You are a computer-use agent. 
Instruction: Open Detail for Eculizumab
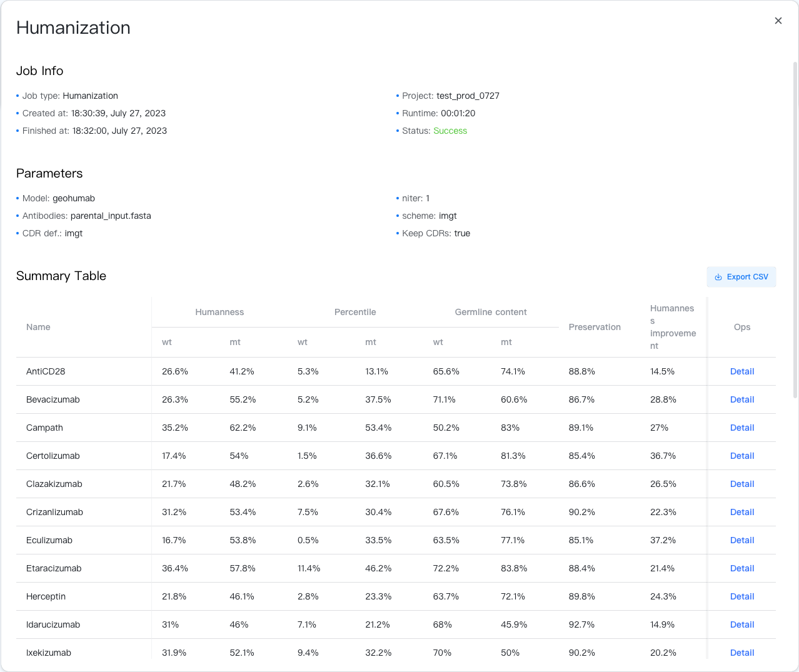[742, 540]
